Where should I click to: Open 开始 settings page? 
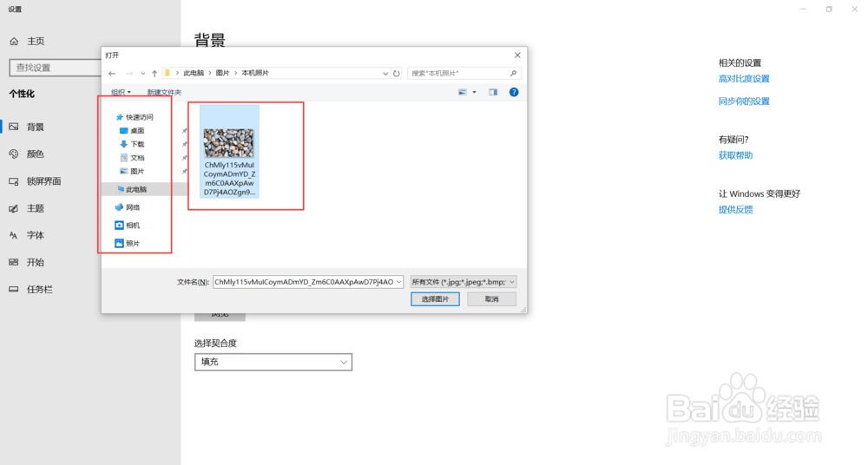(36, 262)
